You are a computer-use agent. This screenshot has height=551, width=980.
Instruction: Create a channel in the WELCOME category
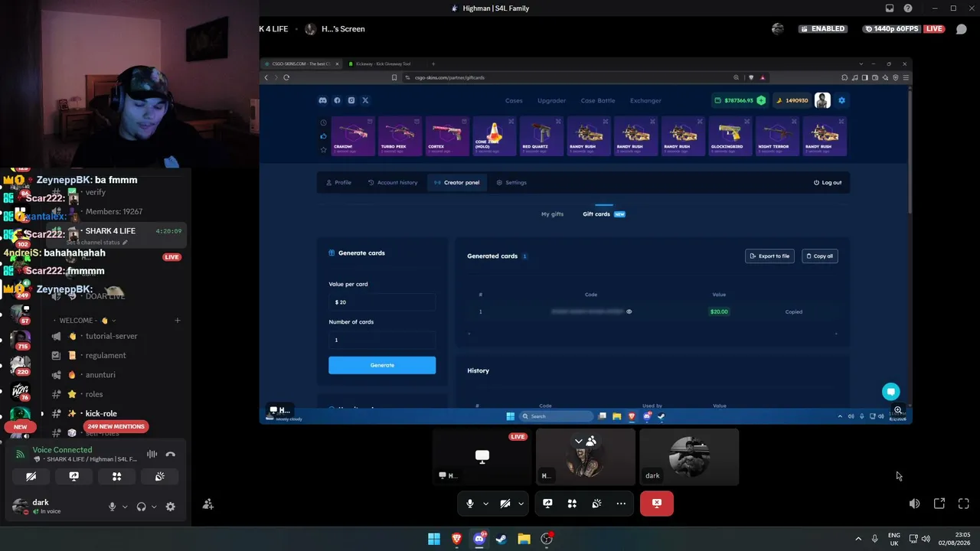177,321
